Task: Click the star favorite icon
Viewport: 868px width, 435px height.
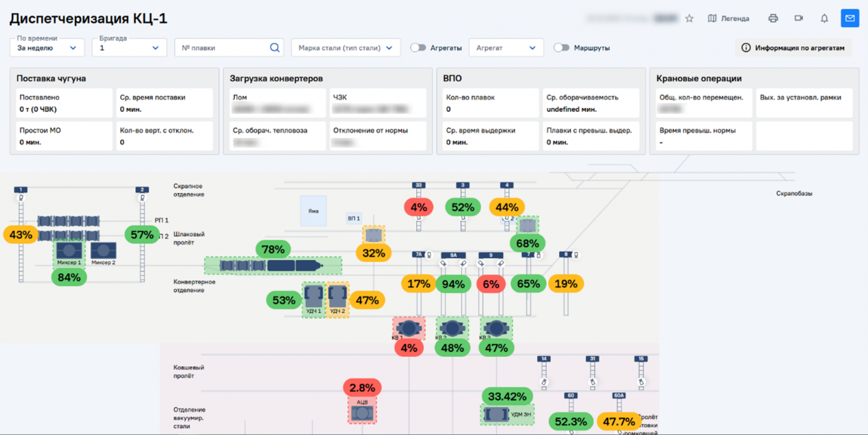Action: [x=689, y=18]
